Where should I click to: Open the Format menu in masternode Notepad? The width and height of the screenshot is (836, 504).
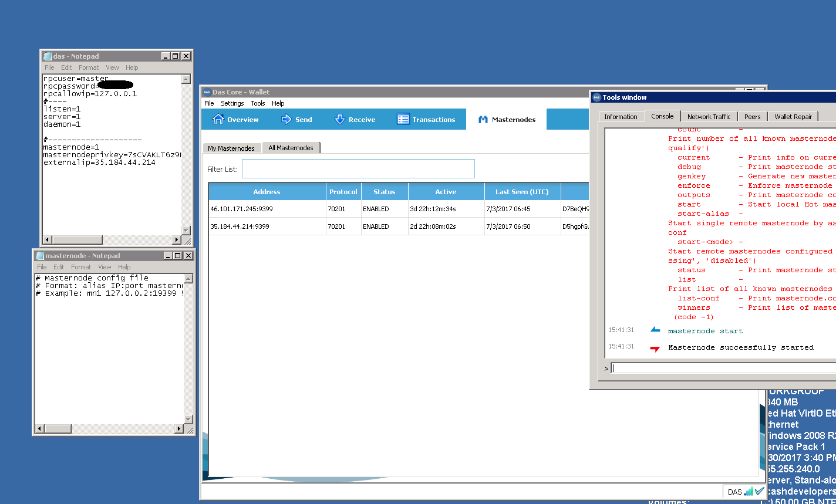(81, 267)
